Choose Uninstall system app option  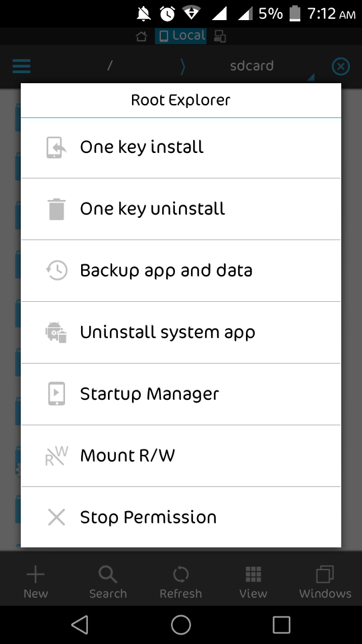pos(181,332)
